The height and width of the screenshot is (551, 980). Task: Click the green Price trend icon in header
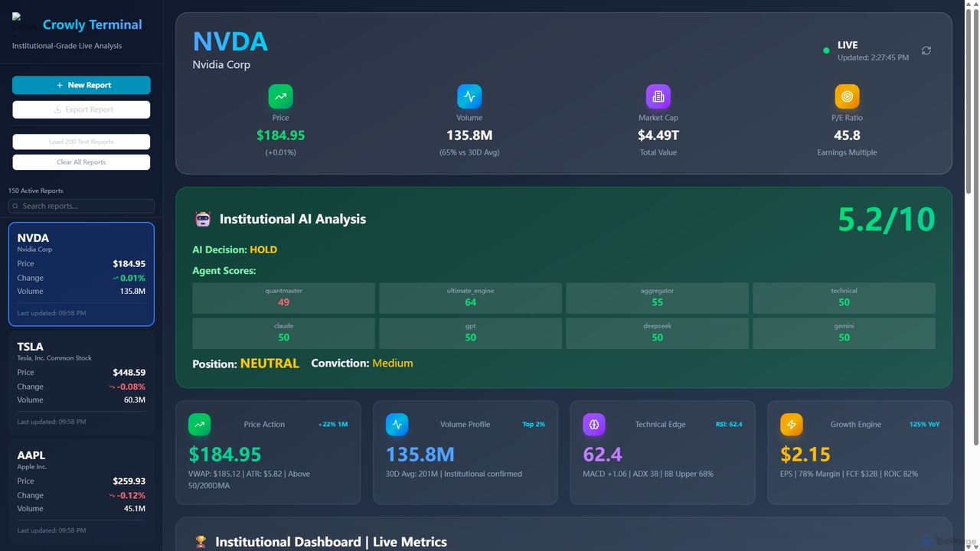point(281,96)
